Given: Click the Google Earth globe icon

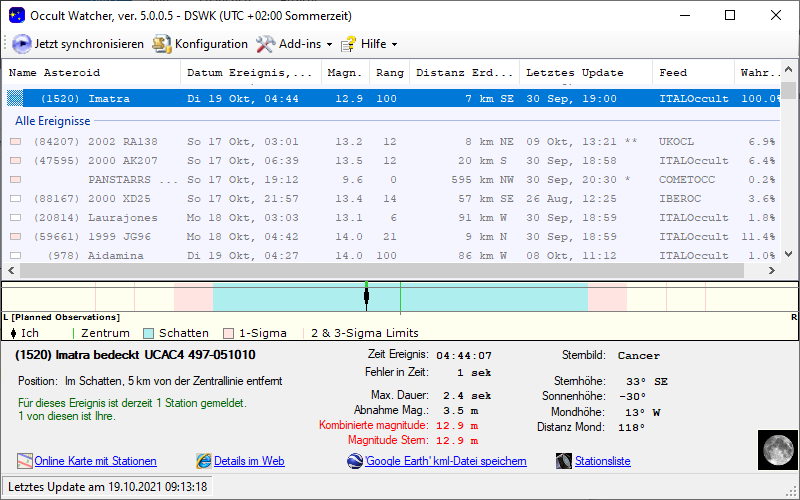Looking at the screenshot, I should 355,461.
